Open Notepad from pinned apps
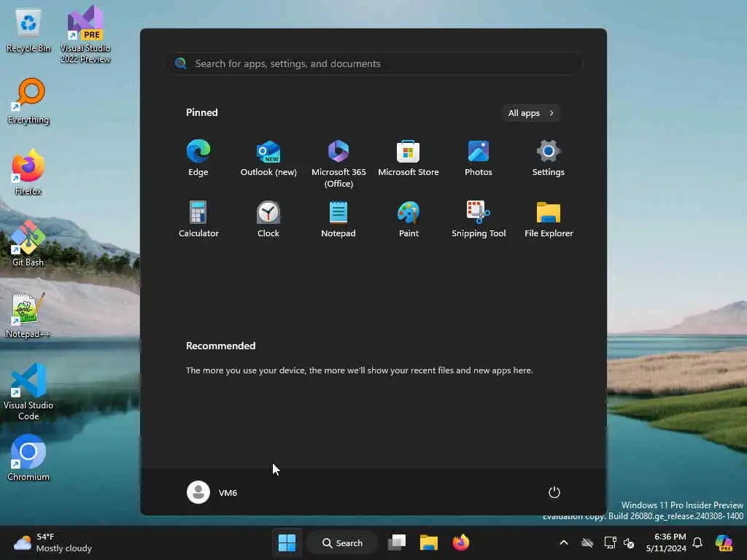The height and width of the screenshot is (560, 747). [338, 219]
